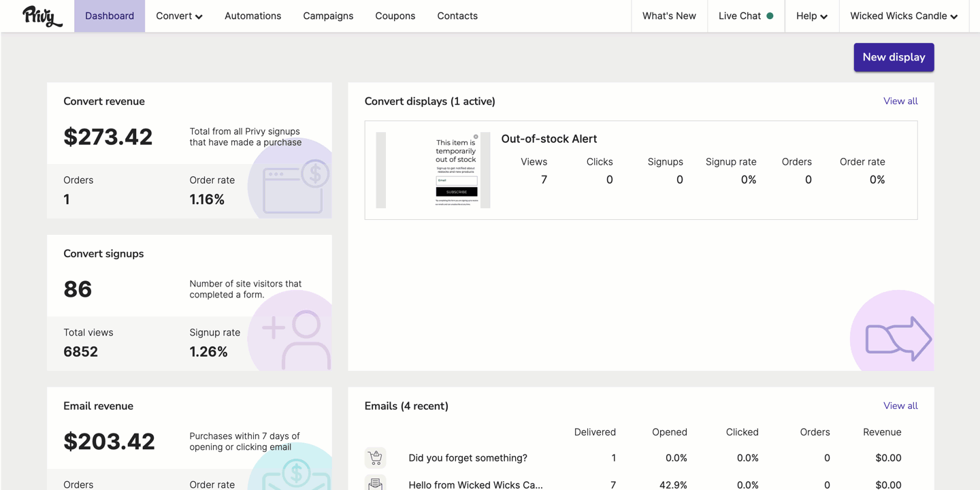
Task: Open the Out-of-stock Alert display title
Action: [549, 139]
